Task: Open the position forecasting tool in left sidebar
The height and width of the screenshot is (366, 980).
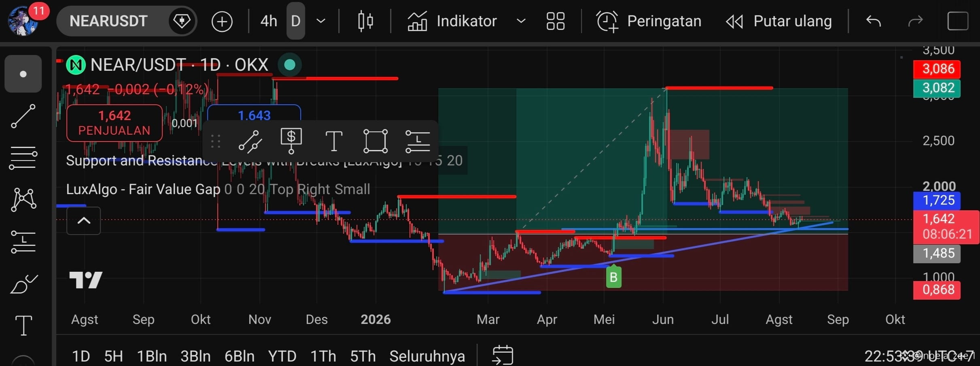Action: click(x=23, y=242)
